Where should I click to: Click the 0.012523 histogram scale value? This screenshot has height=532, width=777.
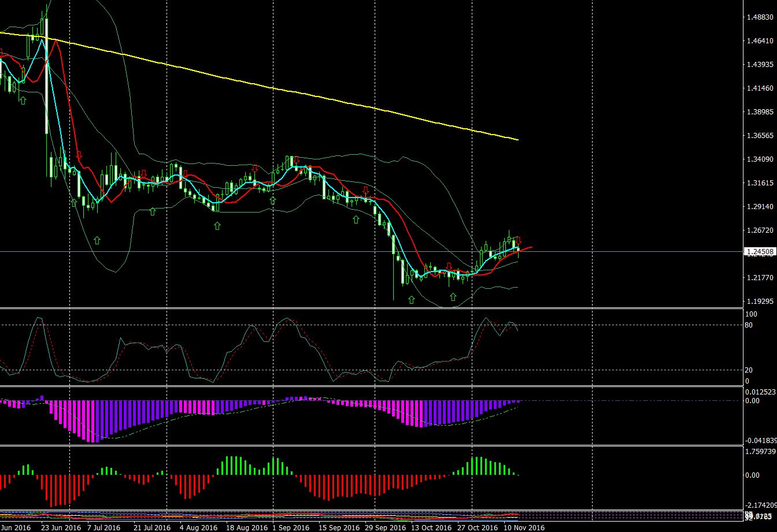coord(760,392)
